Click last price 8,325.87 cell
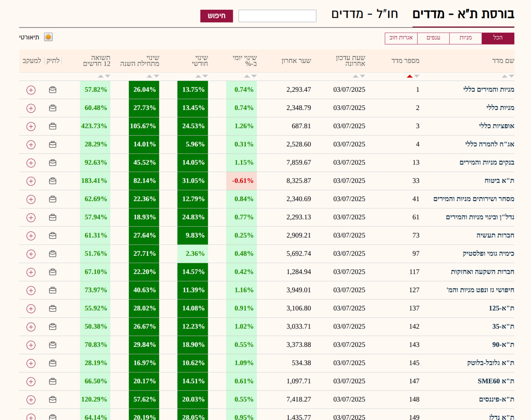 299,181
